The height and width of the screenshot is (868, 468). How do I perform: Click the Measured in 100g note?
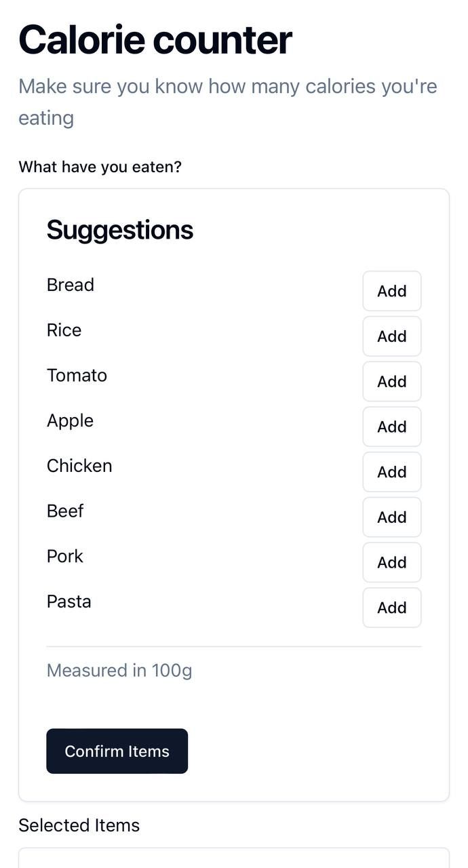pyautogui.click(x=119, y=670)
